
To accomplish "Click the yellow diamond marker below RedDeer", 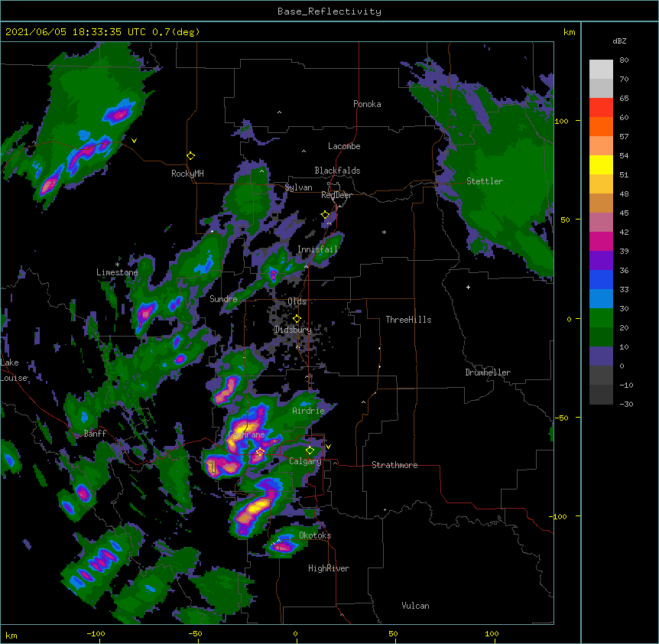I will (326, 215).
